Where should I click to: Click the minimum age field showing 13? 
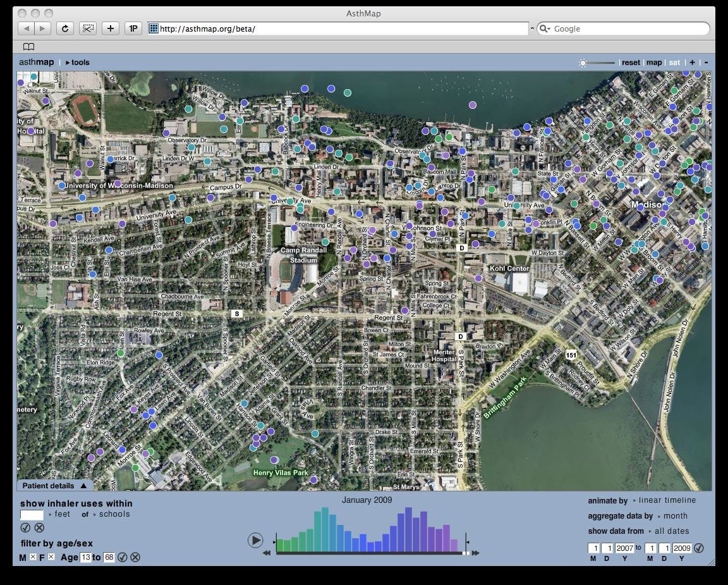click(x=85, y=557)
